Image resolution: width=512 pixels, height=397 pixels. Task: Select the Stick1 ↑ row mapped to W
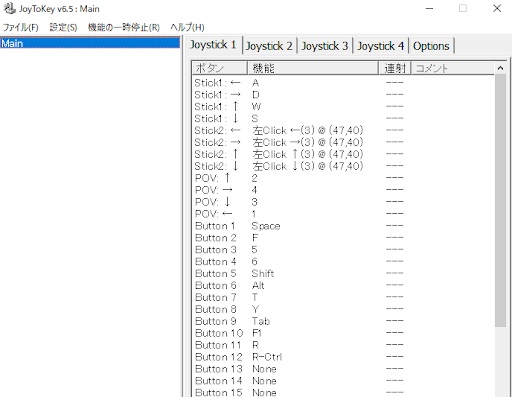pos(343,107)
